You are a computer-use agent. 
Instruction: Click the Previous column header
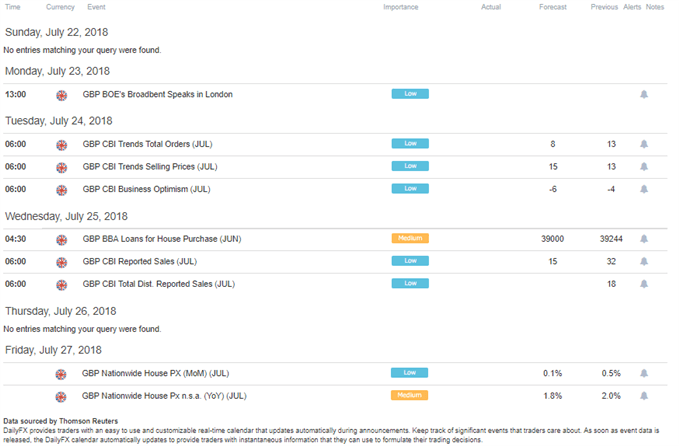coord(604,7)
